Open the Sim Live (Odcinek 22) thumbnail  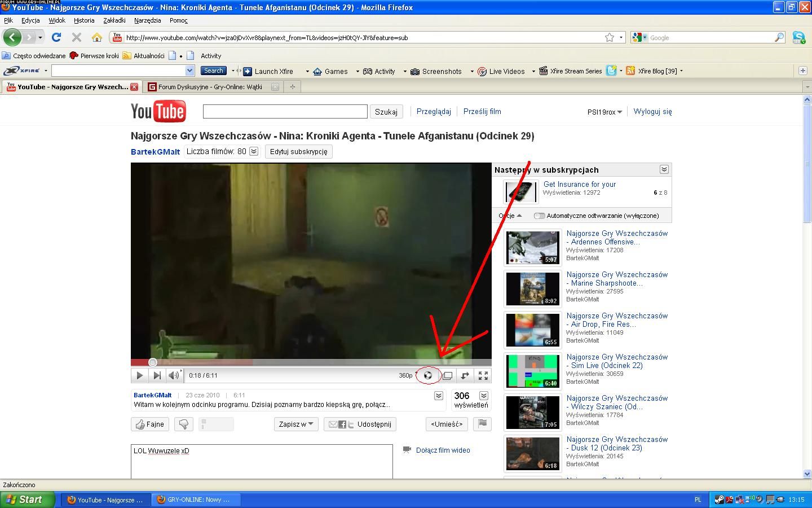tap(532, 371)
